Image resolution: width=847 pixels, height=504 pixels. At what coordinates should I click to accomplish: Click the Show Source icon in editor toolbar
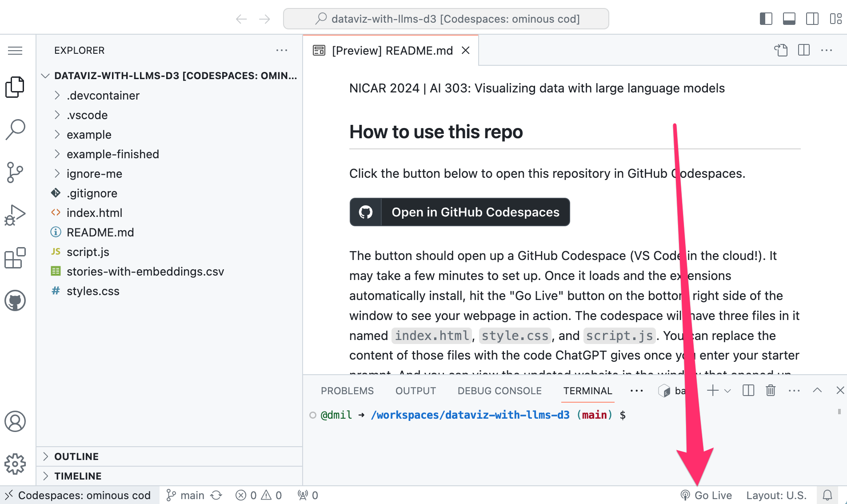(781, 50)
